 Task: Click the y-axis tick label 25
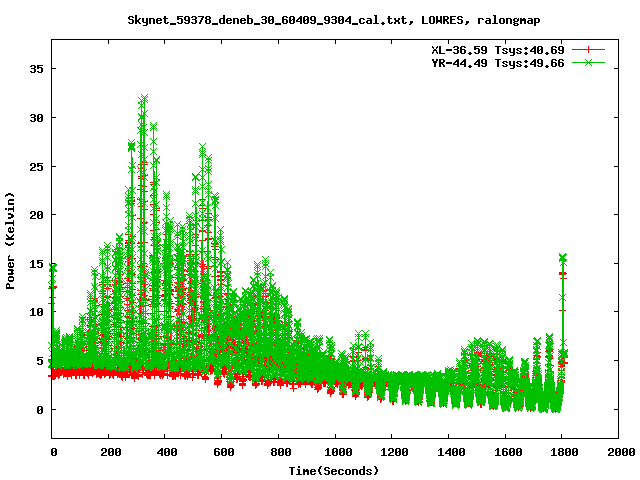pos(36,167)
